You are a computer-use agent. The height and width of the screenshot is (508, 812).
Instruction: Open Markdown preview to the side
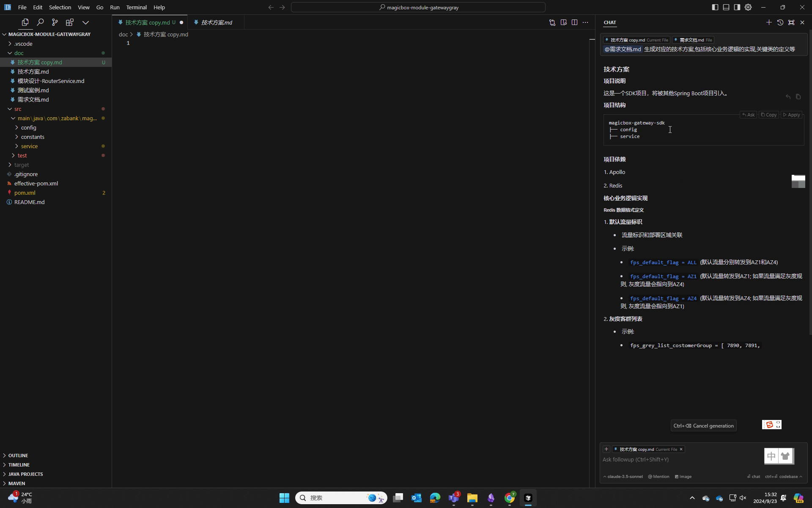tap(563, 22)
